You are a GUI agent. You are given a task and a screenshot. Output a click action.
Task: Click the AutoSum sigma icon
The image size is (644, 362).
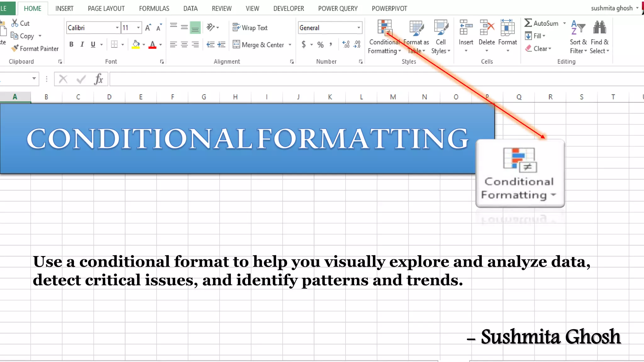pyautogui.click(x=528, y=23)
